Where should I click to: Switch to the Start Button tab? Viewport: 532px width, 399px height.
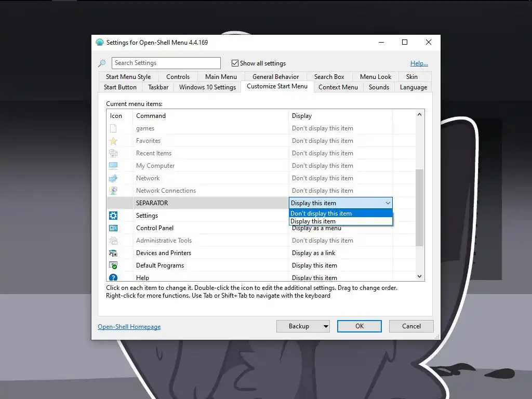[120, 87]
